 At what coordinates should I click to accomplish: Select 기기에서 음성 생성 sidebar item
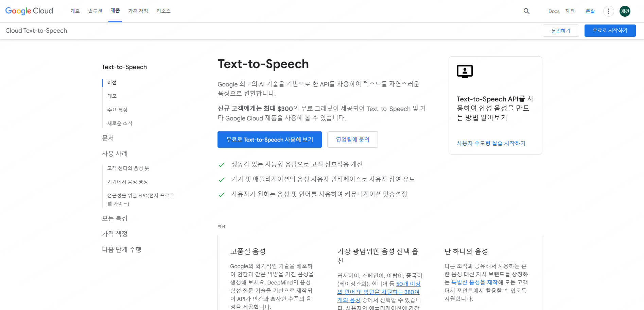click(x=127, y=182)
